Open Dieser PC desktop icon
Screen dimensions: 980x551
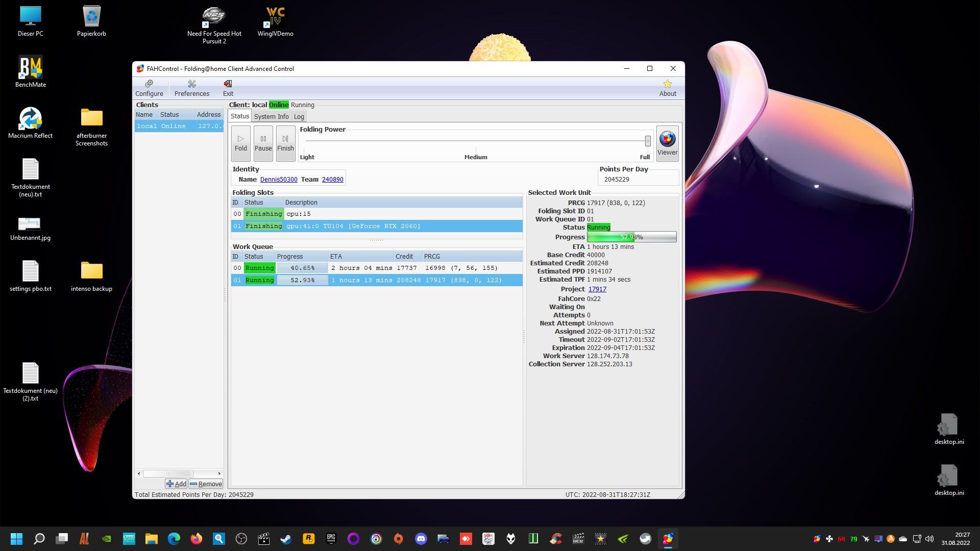30,21
